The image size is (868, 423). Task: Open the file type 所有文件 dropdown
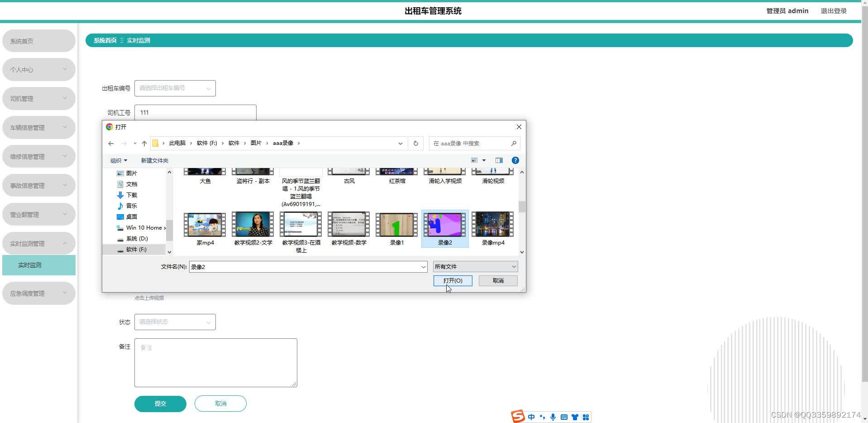coord(475,267)
